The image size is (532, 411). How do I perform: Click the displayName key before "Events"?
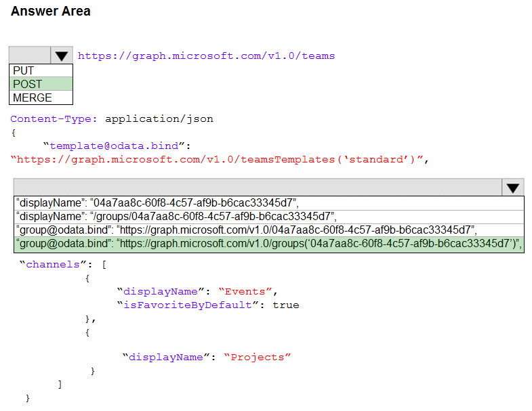coord(161,292)
